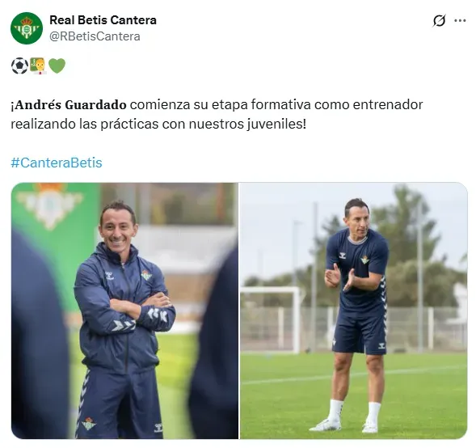Screen dimensions: 476x448
Task: Click the Hummel logo on navy shorts
Action: pyautogui.click(x=381, y=345)
